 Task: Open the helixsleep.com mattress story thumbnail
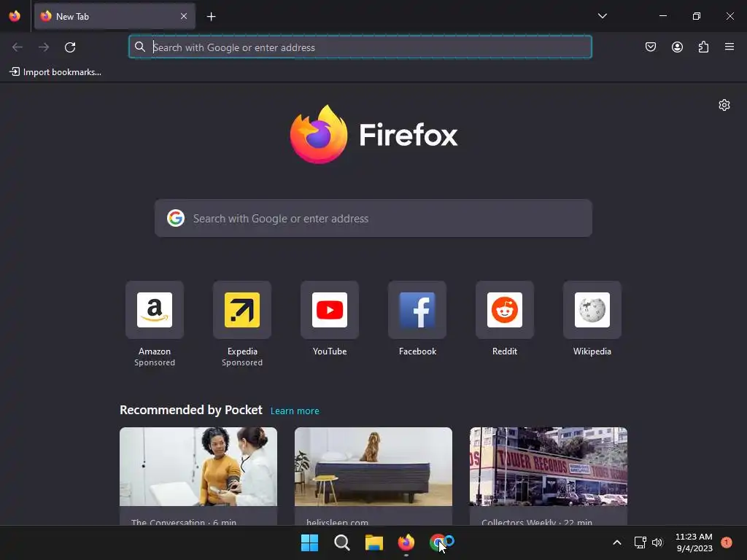(373, 467)
